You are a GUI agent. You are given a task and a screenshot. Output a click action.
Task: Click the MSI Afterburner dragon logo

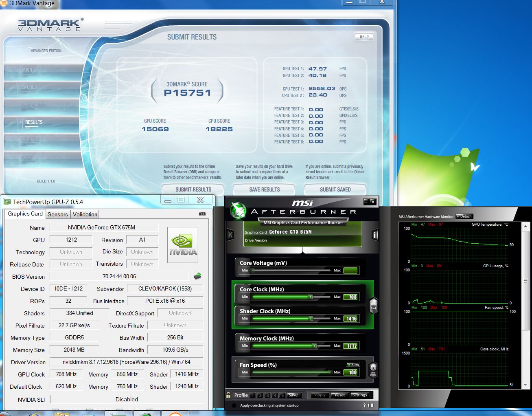click(238, 211)
